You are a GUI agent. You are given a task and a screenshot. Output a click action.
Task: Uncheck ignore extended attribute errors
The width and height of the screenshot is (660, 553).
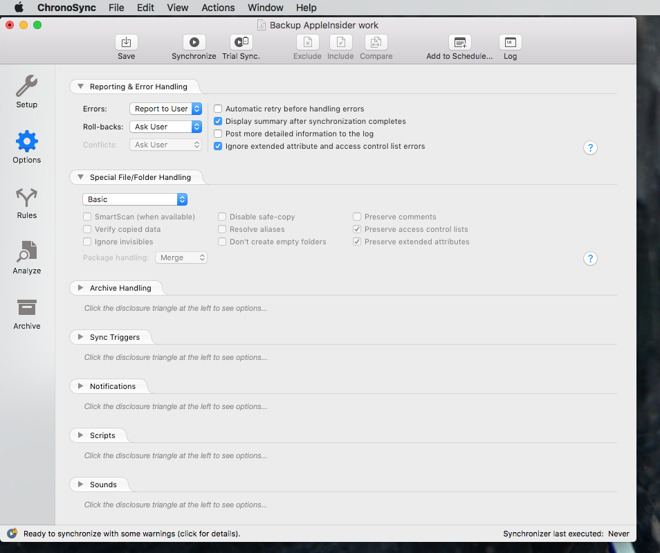coord(218,146)
